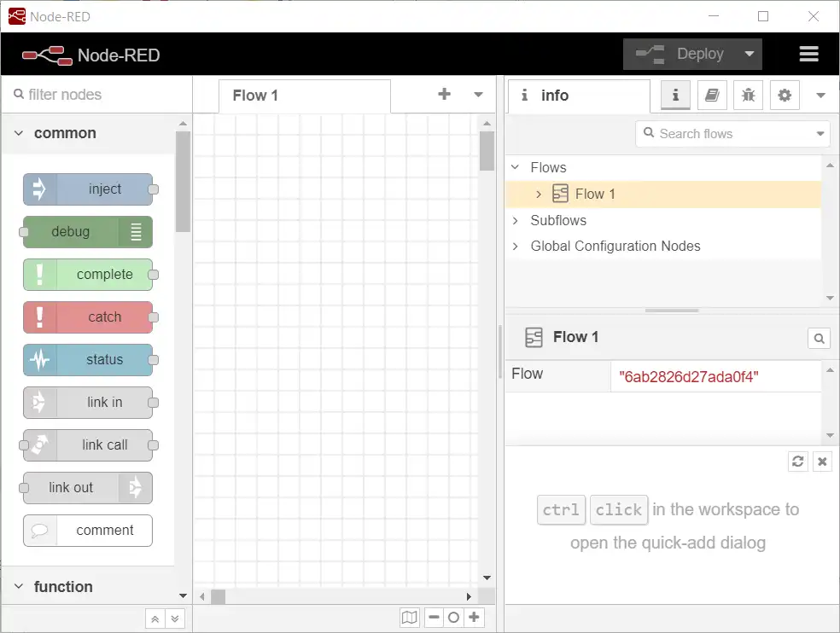This screenshot has width=840, height=633.
Task: Collapse the Flows tree section
Action: click(x=516, y=167)
